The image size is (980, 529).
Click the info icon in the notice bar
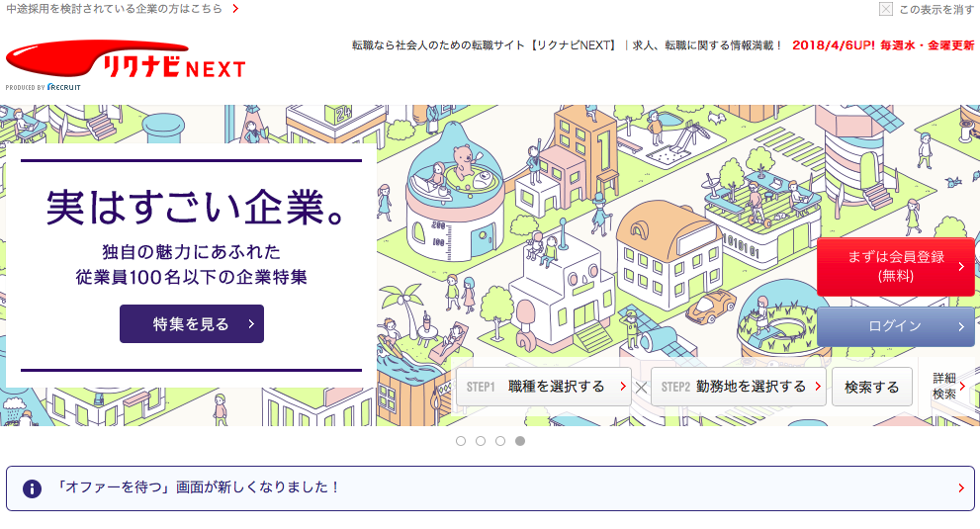32,488
